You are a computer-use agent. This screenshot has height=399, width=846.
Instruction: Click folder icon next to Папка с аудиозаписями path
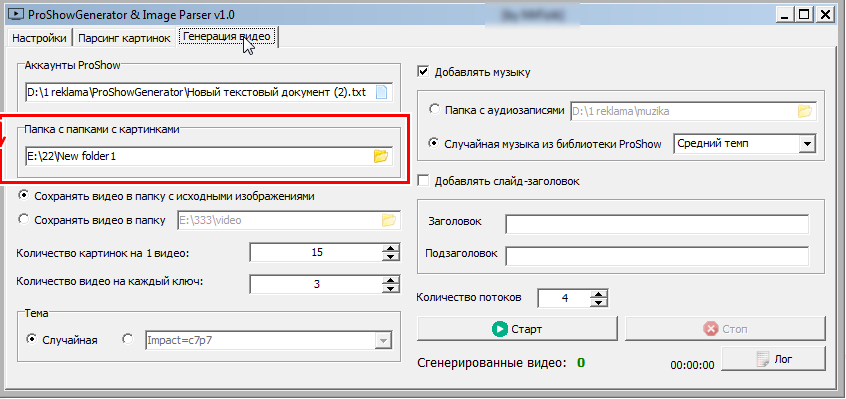point(805,111)
